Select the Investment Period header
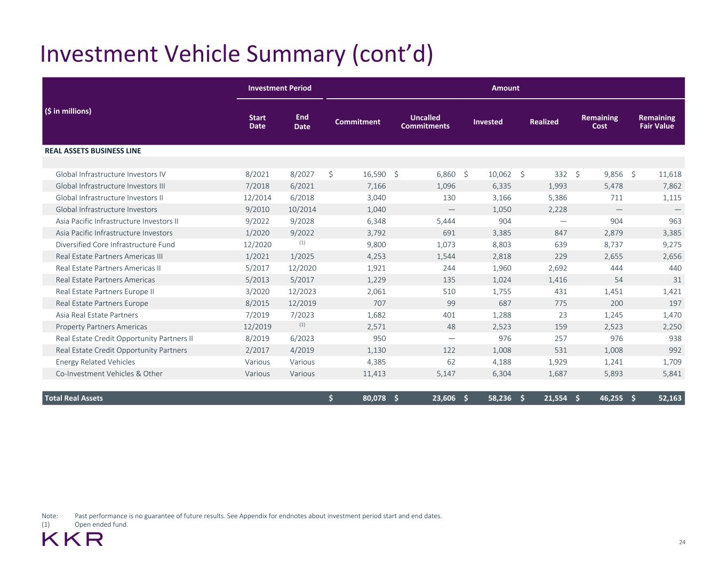728x563 pixels. click(x=279, y=88)
